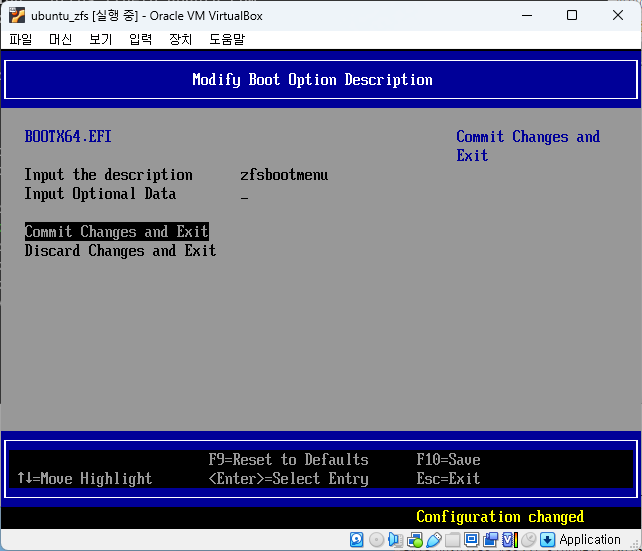Click the shared folders status icon

click(452, 540)
